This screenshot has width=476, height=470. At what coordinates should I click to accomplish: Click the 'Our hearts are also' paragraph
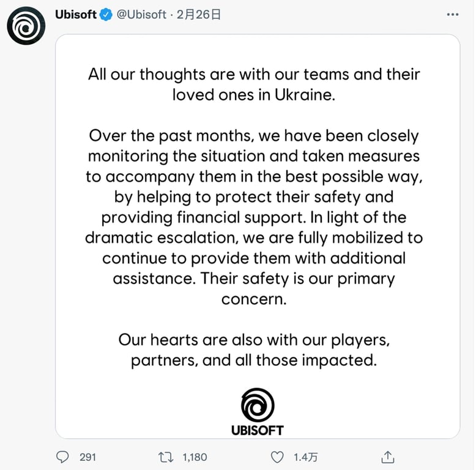tap(254, 350)
